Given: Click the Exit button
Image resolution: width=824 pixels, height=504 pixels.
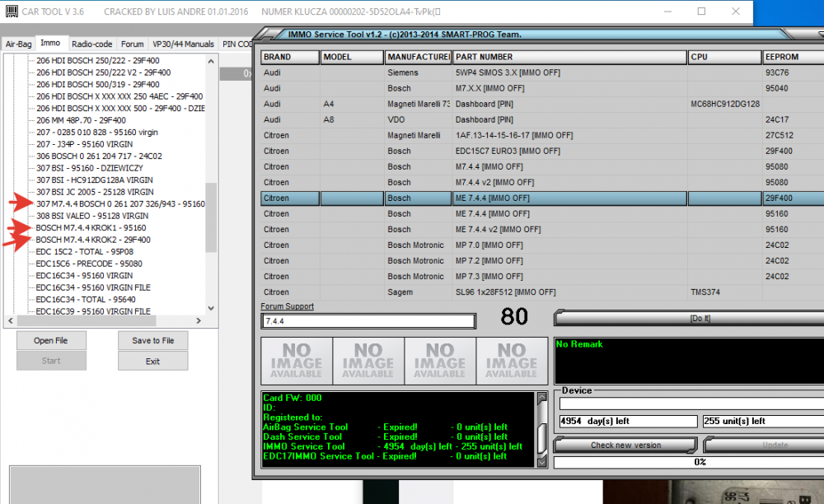Looking at the screenshot, I should (x=153, y=361).
